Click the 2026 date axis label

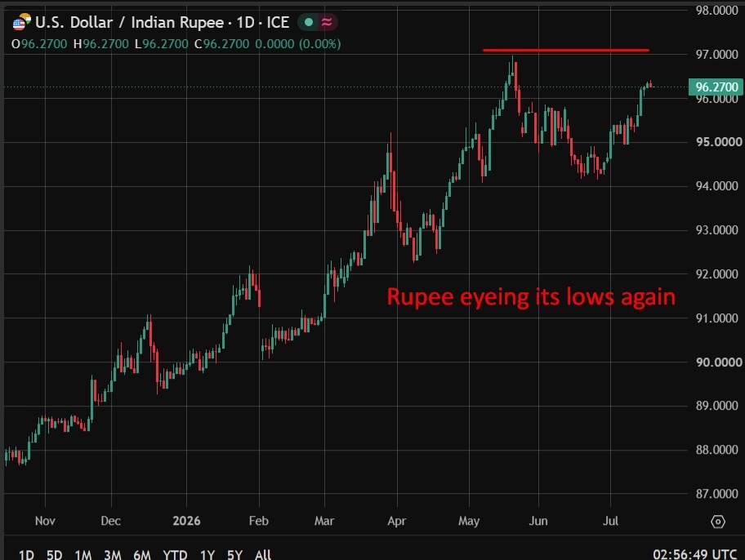(186, 521)
